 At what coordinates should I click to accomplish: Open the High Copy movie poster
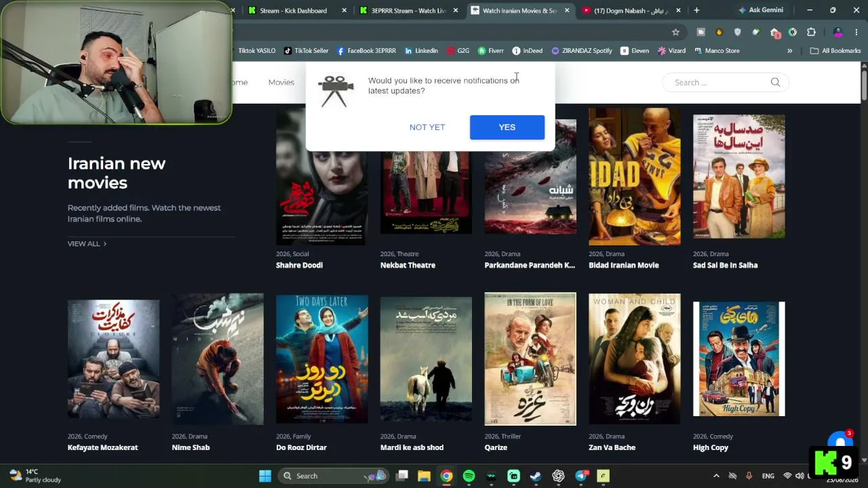(x=739, y=359)
